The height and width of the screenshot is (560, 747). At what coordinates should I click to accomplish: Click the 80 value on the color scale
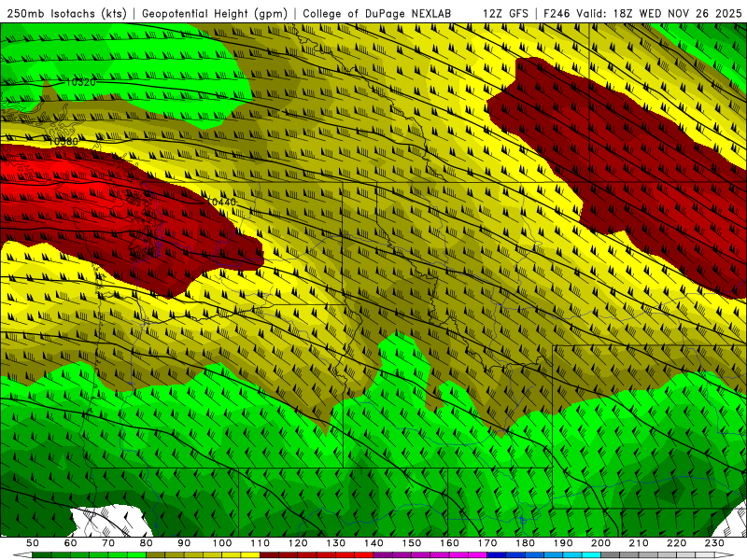[x=147, y=543]
